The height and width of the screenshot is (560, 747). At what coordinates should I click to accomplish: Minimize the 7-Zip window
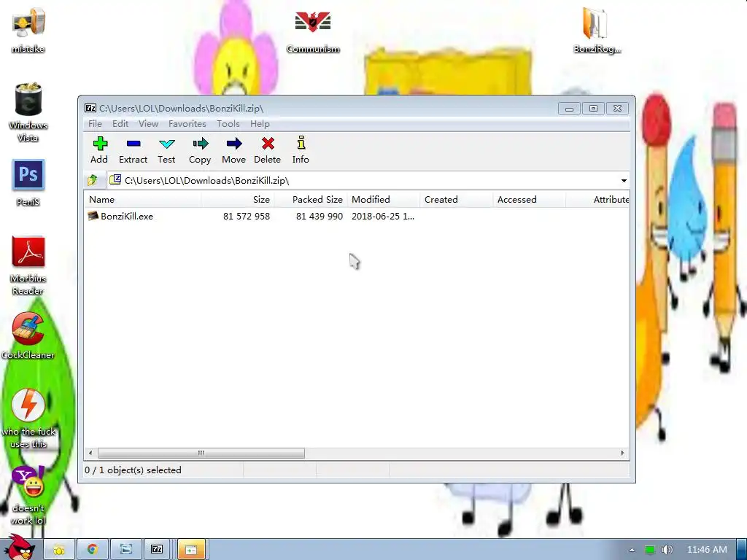coord(569,109)
